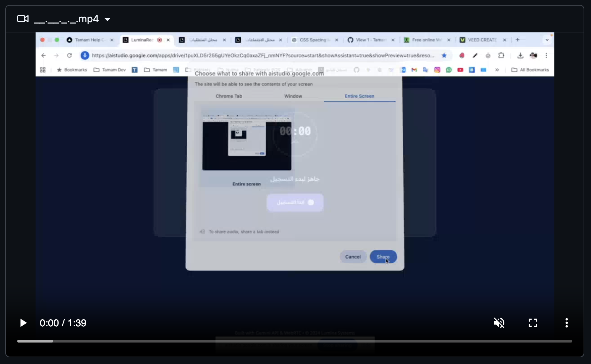Unmute the video player audio
This screenshot has width=591, height=364.
pyautogui.click(x=499, y=323)
